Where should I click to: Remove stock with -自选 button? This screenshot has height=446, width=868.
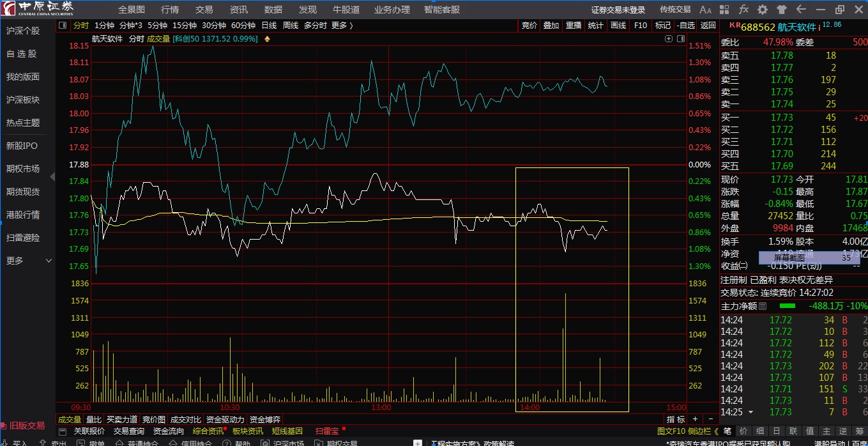point(685,26)
